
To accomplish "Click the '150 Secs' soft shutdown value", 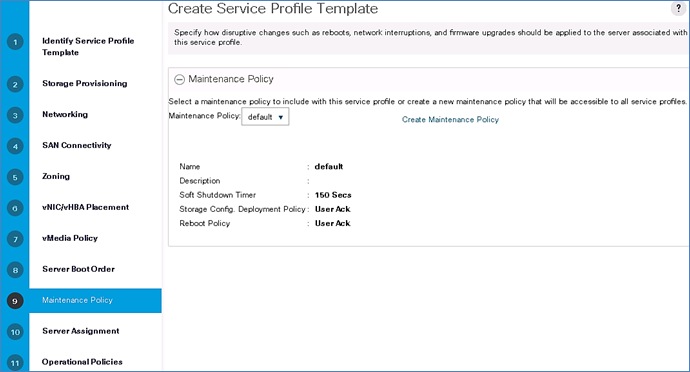I will point(333,195).
